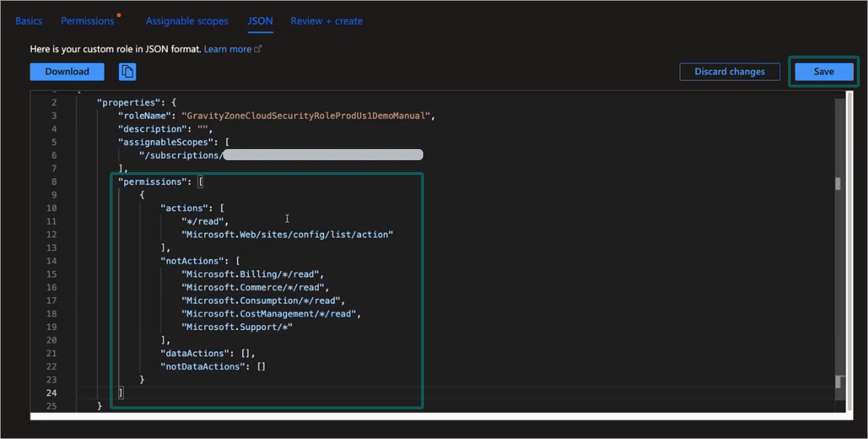Screen dimensions: 868x439
Task: Click the external link icon beside Learn more
Action: point(258,49)
